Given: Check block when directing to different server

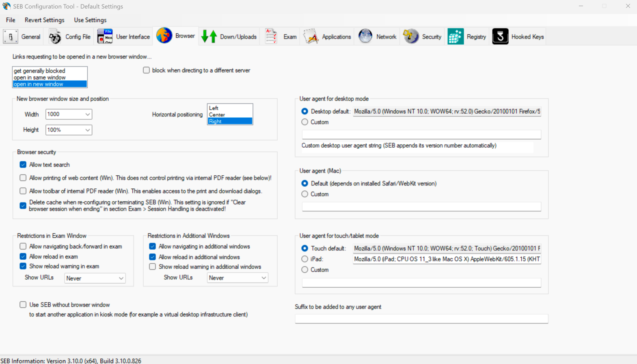Looking at the screenshot, I should pos(146,70).
